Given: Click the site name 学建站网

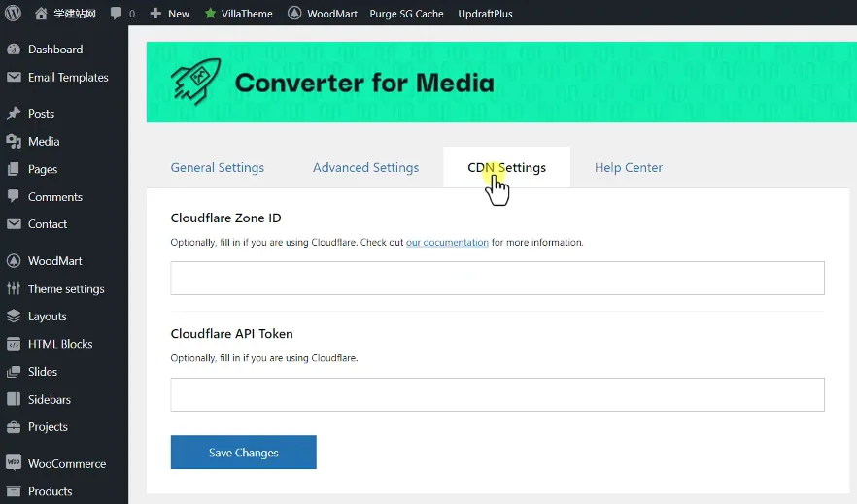Looking at the screenshot, I should click(x=75, y=14).
